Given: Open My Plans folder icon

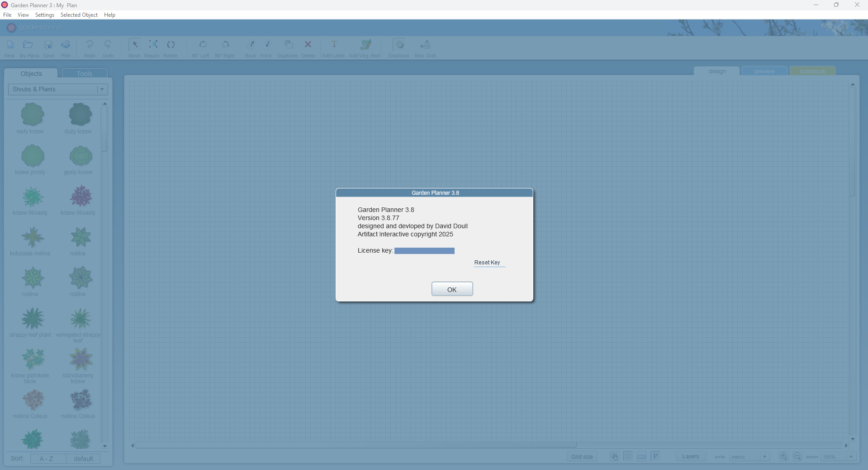Looking at the screenshot, I should [x=28, y=45].
